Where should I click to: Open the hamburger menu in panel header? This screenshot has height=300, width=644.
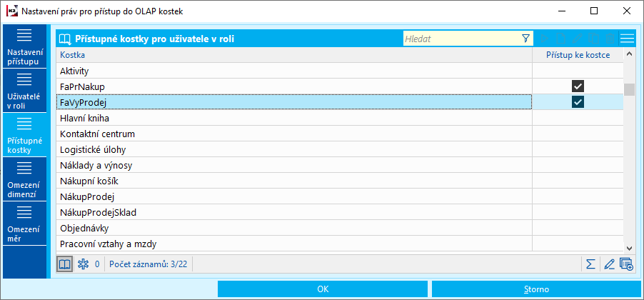(627, 39)
